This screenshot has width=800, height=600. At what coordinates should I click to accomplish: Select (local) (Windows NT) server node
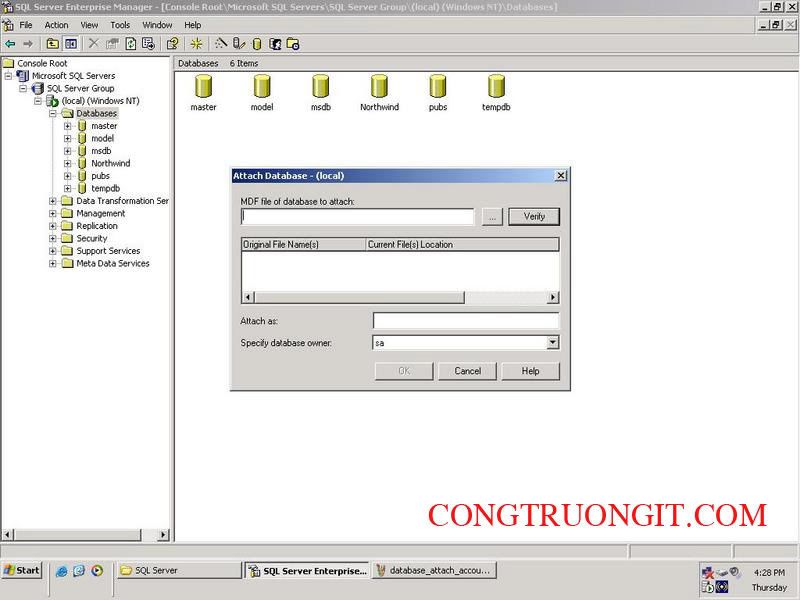(101, 101)
